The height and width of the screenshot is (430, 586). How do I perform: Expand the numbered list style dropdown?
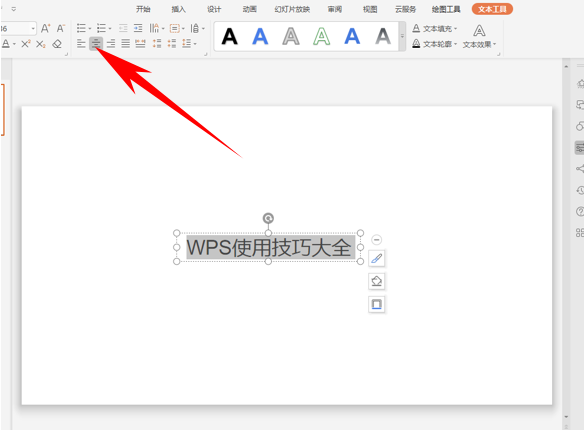(x=110, y=28)
